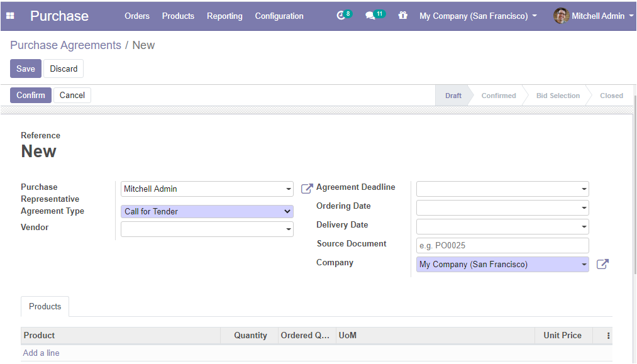Open the Agreement Type dropdown
This screenshot has height=364, width=637.
click(207, 211)
